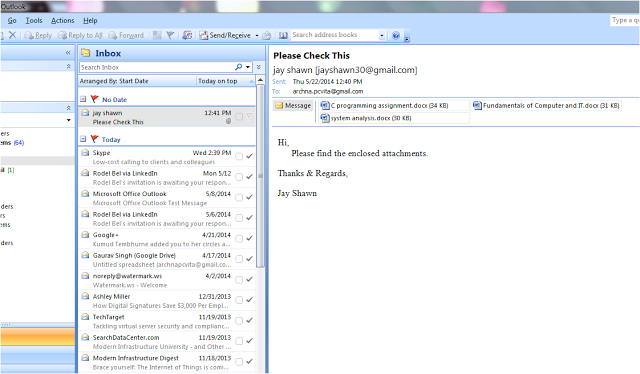Toggle category box on Microsoft Office Outlook email
Image resolution: width=640 pixels, height=374 pixels.
[x=239, y=198]
